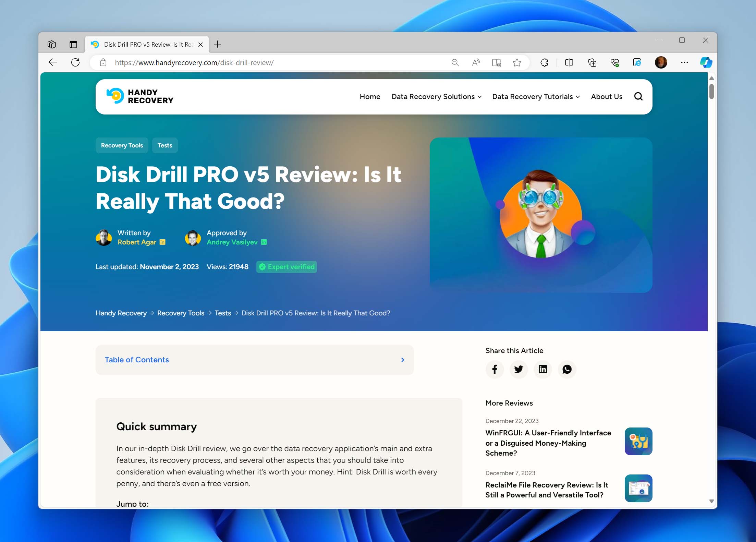Open the workspaces icon in tab bar
This screenshot has width=756, height=542.
point(52,44)
